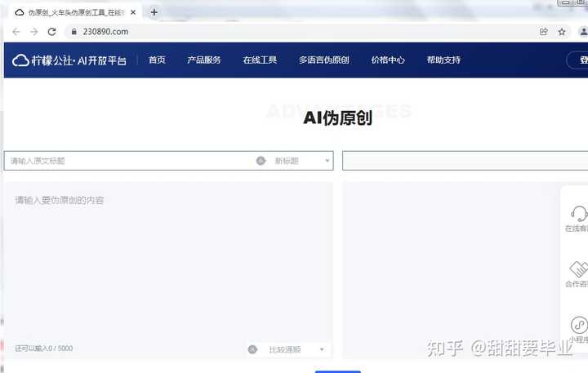
Task: Click the share page icon in address bar
Action: (x=543, y=32)
